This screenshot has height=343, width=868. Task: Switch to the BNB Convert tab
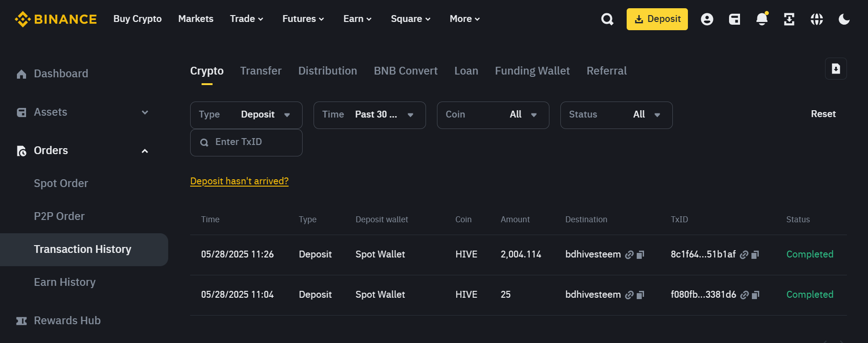tap(406, 71)
